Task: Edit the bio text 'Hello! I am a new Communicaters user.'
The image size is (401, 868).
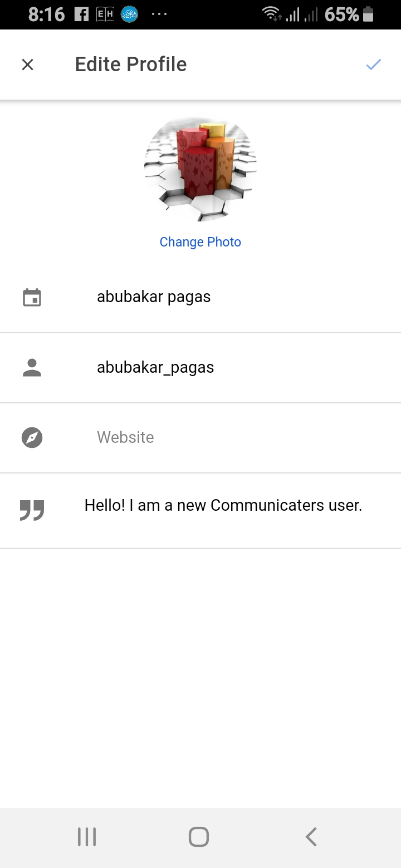Action: coord(223,505)
